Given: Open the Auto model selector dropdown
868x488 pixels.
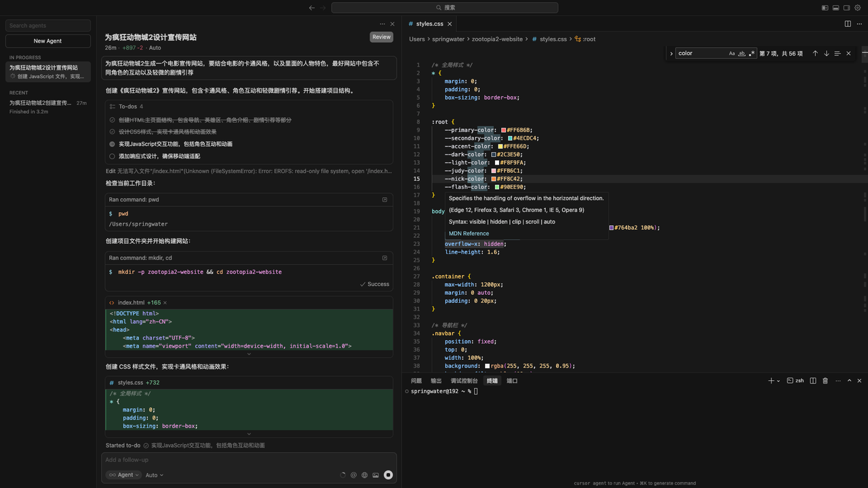Looking at the screenshot, I should [x=154, y=475].
